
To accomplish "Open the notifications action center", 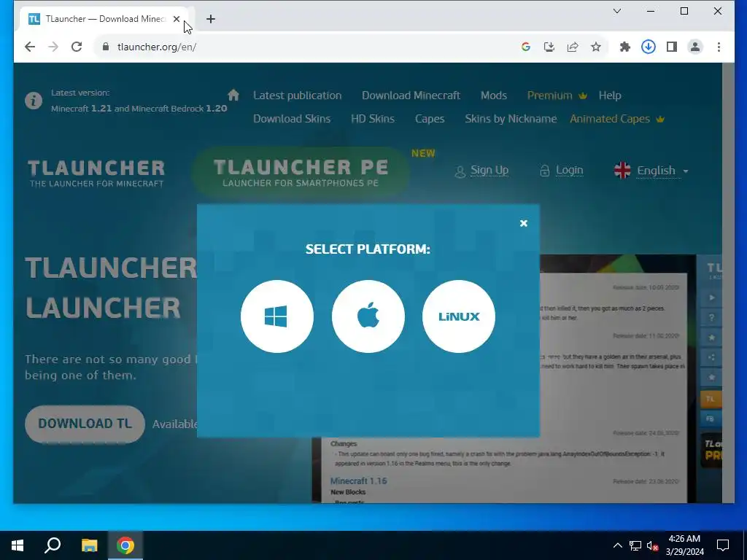I will (723, 545).
